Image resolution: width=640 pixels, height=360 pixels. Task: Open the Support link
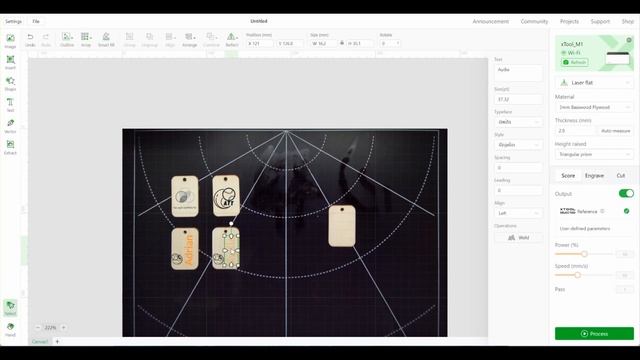(600, 21)
